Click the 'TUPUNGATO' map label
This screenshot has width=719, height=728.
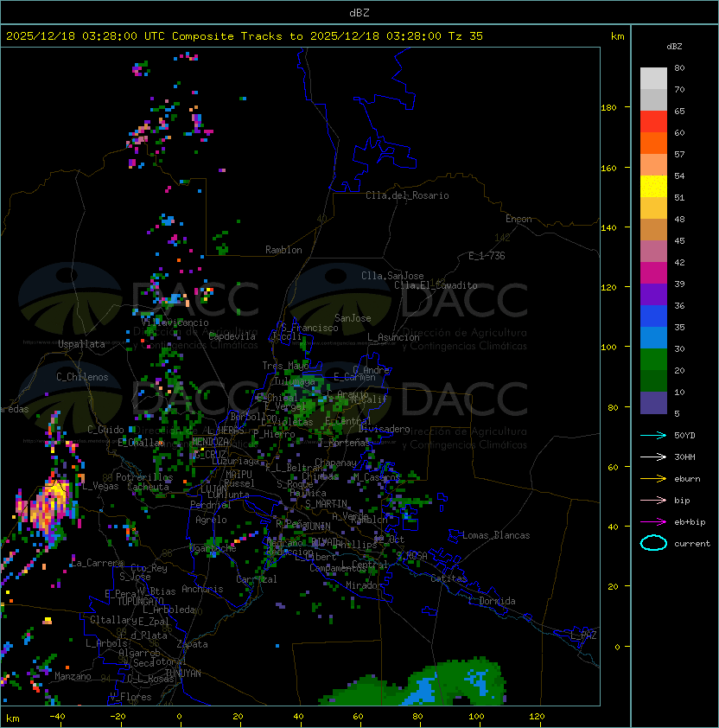[140, 602]
